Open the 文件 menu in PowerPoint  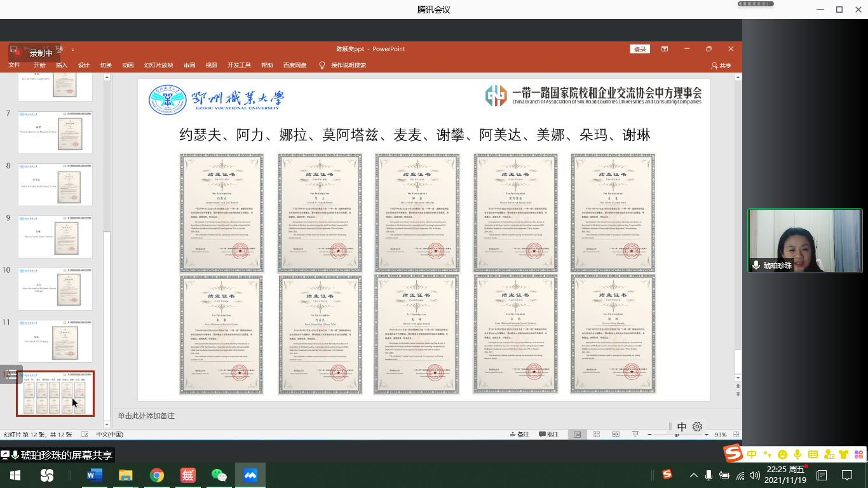(x=14, y=65)
